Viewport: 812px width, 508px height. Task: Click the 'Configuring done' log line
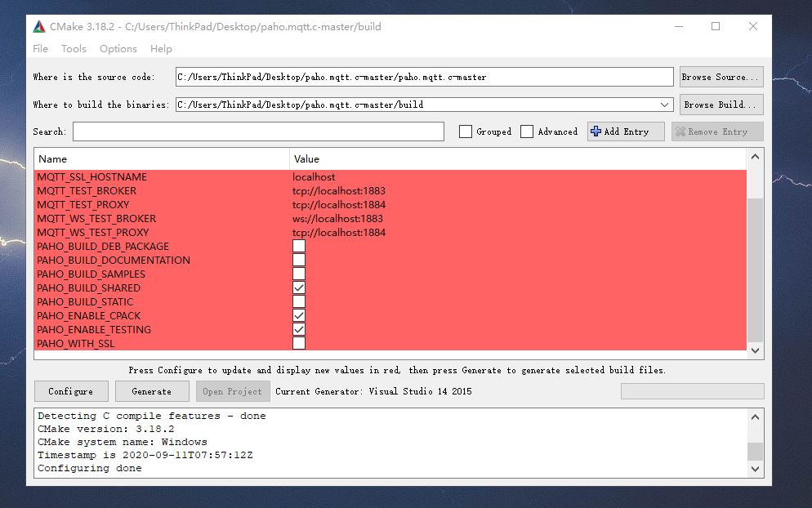click(90, 468)
